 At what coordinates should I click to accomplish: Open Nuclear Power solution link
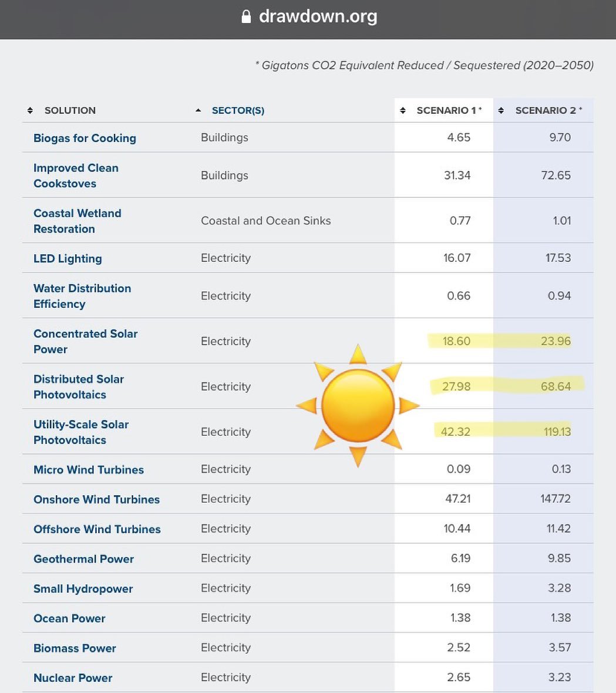[x=73, y=678]
